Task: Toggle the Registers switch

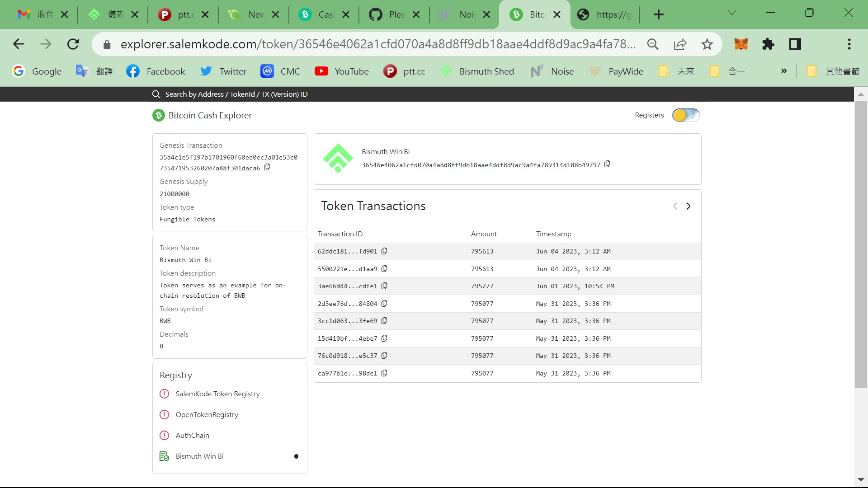Action: pos(685,115)
